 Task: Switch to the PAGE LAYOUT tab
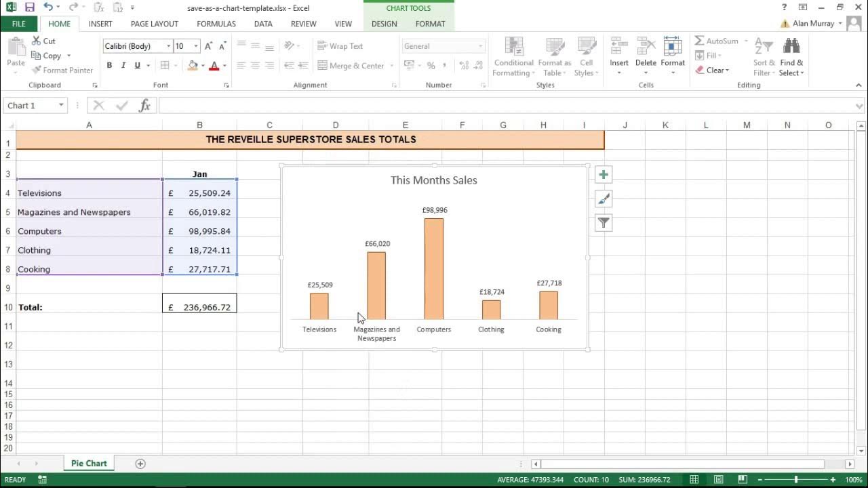tap(155, 24)
